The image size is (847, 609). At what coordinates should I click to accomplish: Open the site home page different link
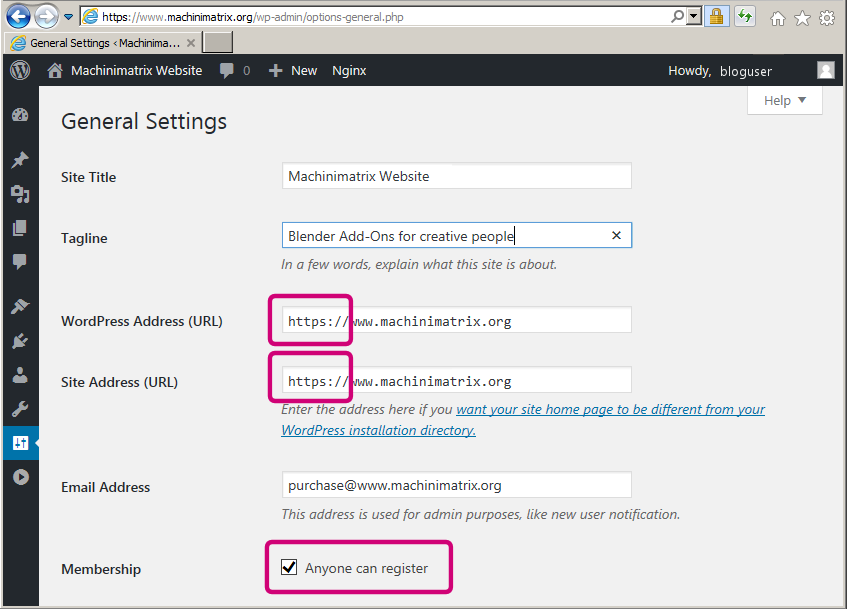(x=523, y=420)
